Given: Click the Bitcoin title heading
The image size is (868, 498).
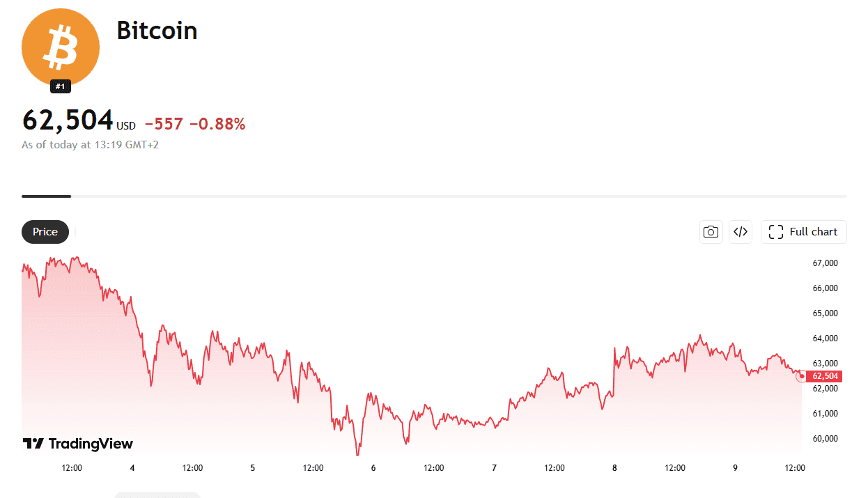Looking at the screenshot, I should pyautogui.click(x=157, y=31).
